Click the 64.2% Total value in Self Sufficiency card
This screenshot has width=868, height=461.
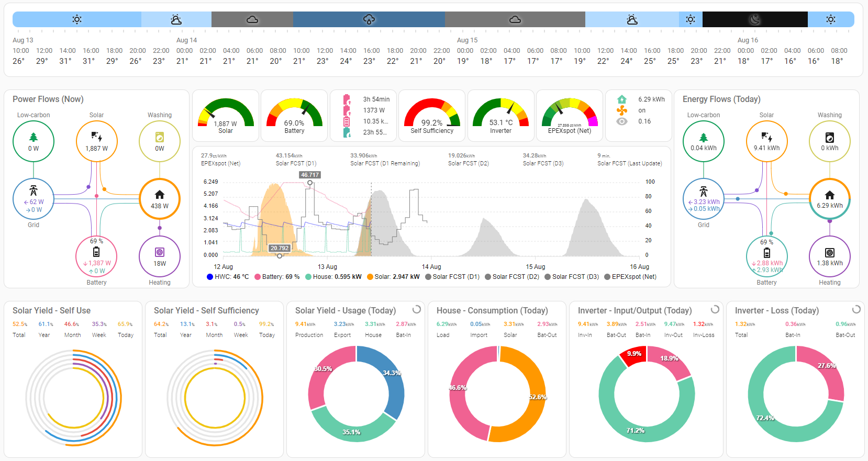click(161, 324)
